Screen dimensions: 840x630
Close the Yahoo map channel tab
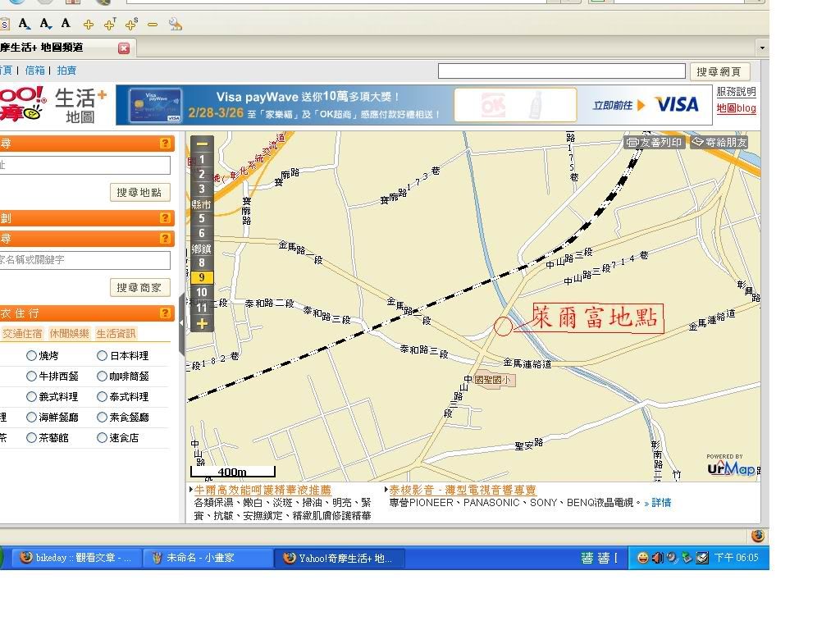pyautogui.click(x=124, y=48)
